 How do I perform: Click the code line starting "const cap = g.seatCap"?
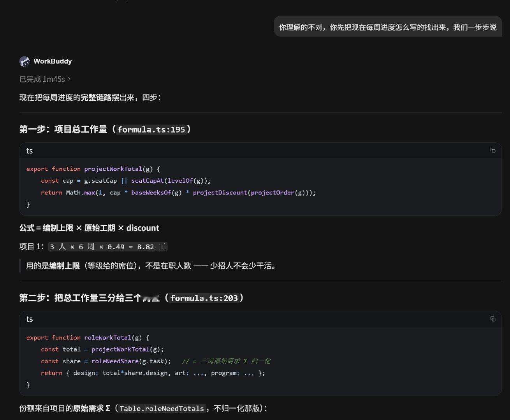click(126, 181)
